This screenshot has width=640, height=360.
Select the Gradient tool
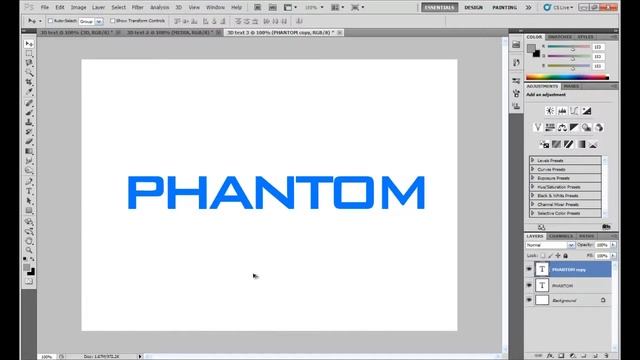coord(29,151)
